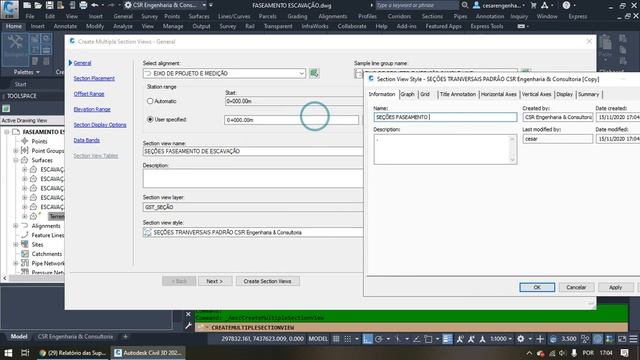The image size is (640, 360).
Task: Open the Surfaces menu
Action: (199, 16)
